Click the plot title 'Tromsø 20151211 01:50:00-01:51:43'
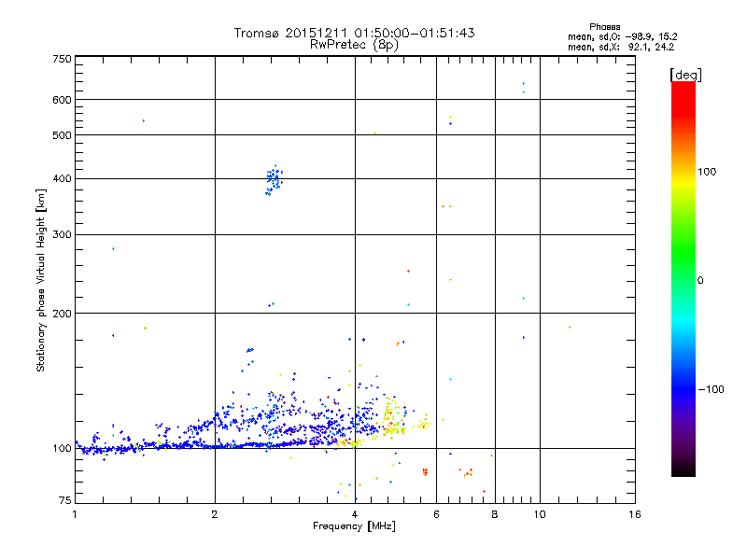Viewport: 747px width, 560px height. pyautogui.click(x=354, y=33)
